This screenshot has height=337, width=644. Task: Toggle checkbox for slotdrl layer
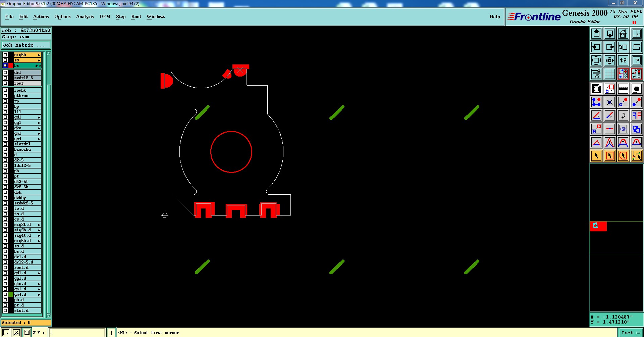5,144
